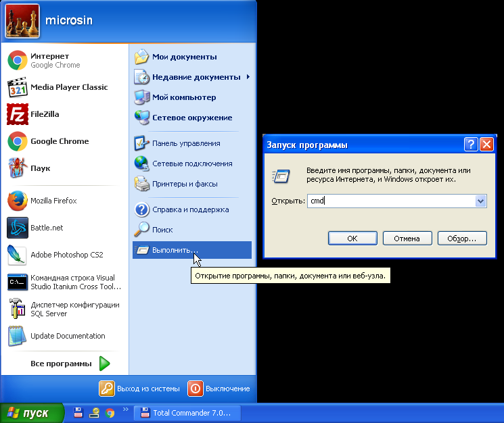
Task: Click OK in the Run dialog
Action: pyautogui.click(x=352, y=238)
